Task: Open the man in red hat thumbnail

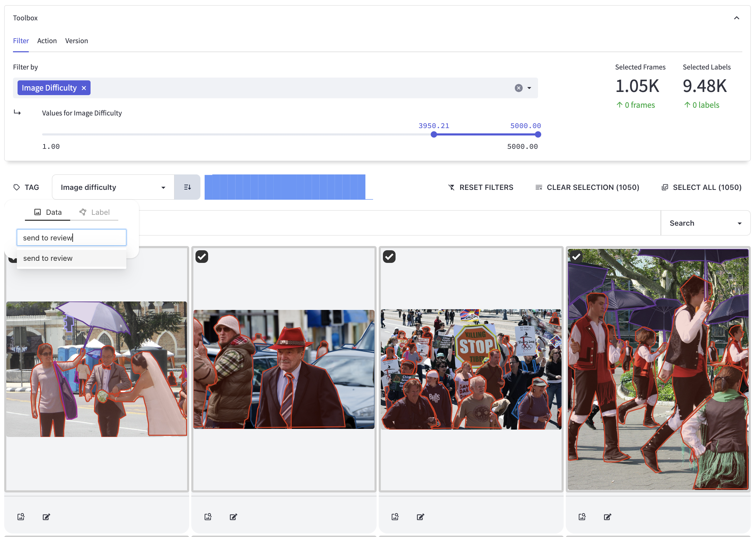Action: 284,369
